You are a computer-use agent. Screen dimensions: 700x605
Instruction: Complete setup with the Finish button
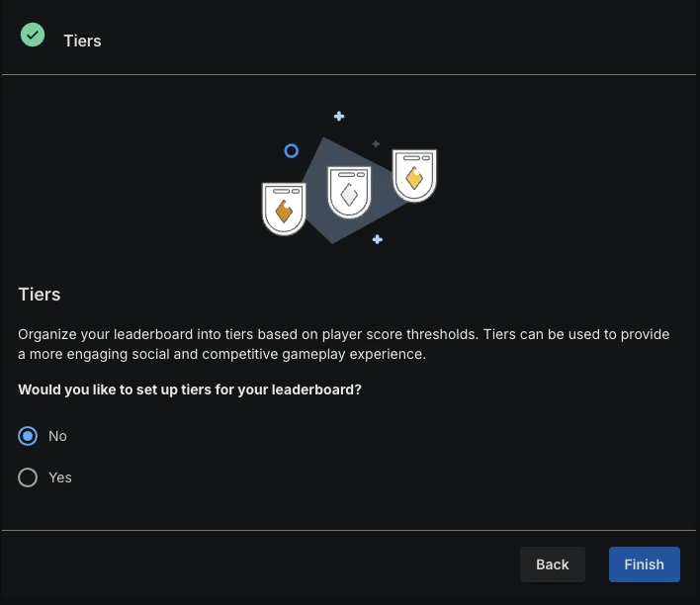(x=645, y=564)
